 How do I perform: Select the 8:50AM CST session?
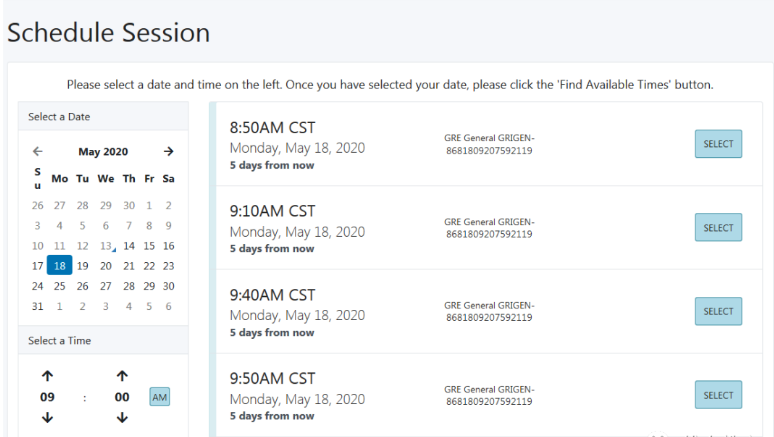pyautogui.click(x=718, y=144)
